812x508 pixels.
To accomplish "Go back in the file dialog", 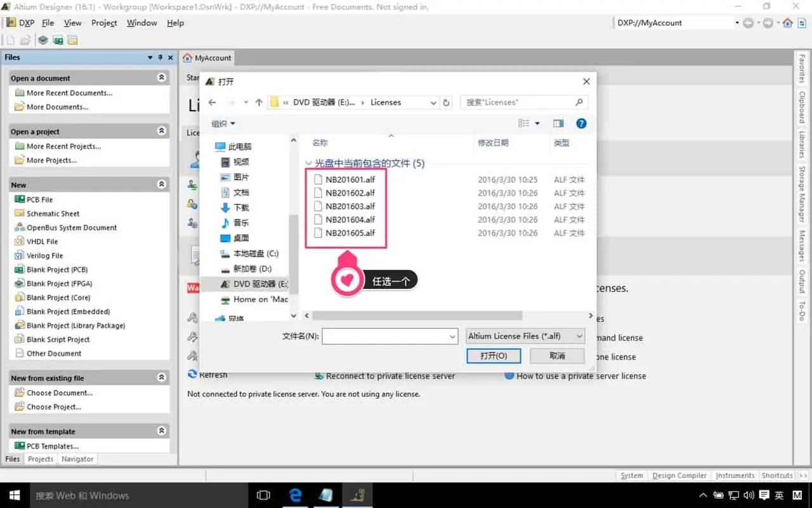I will pyautogui.click(x=213, y=102).
